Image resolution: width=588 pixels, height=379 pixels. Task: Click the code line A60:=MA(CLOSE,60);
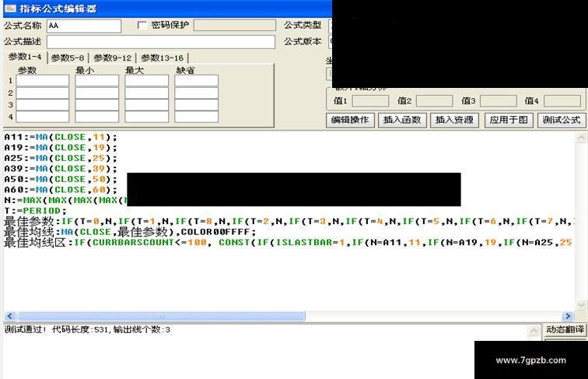pos(61,190)
